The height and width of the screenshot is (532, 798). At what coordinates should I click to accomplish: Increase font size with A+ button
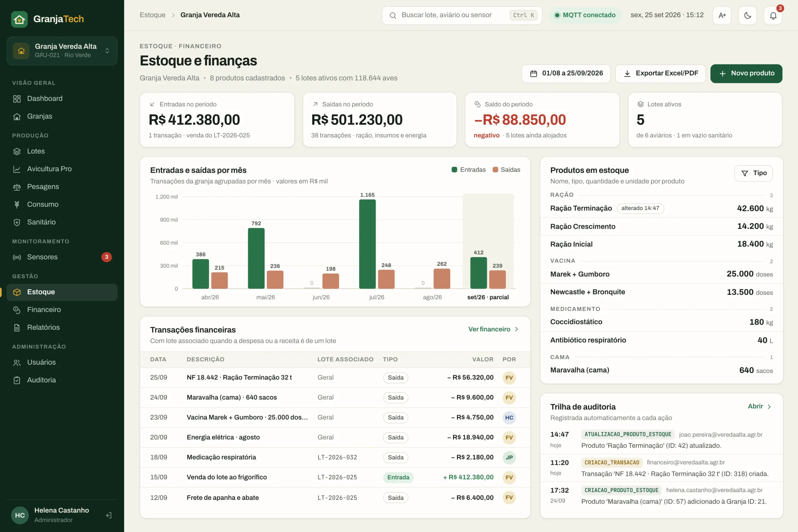[722, 15]
